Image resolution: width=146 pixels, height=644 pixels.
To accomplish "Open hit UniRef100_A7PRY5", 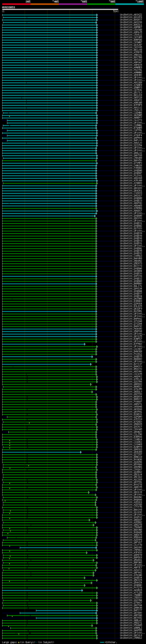I will click(131, 53).
